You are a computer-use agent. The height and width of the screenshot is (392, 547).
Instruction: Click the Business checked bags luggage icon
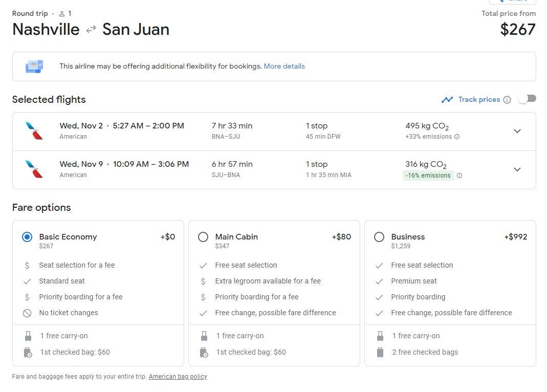tap(380, 352)
